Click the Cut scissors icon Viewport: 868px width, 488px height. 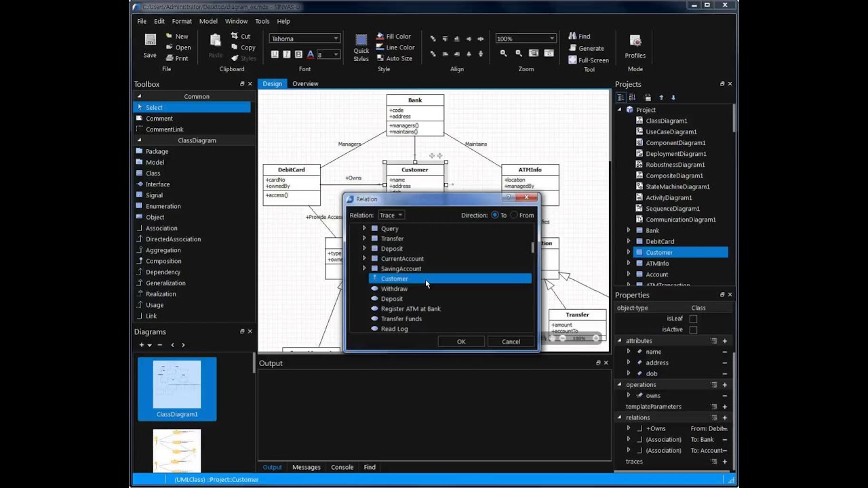233,37
